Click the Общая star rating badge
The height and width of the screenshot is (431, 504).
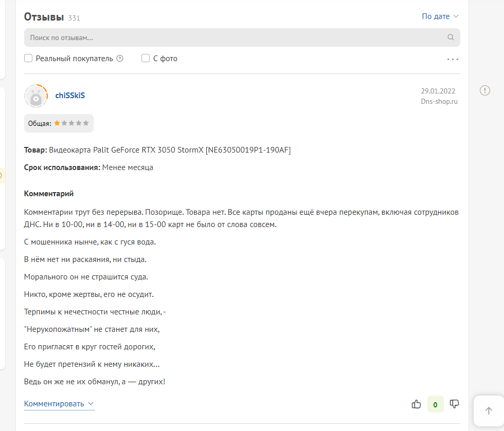(59, 123)
